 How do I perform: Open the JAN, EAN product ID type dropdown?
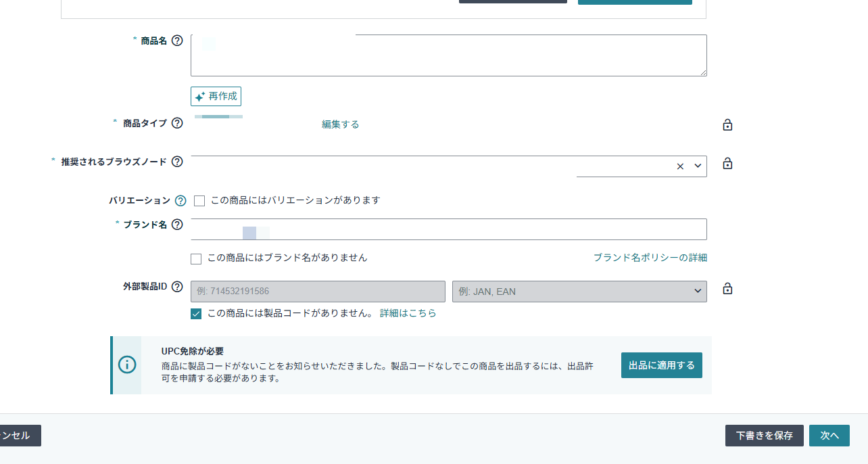click(x=579, y=292)
